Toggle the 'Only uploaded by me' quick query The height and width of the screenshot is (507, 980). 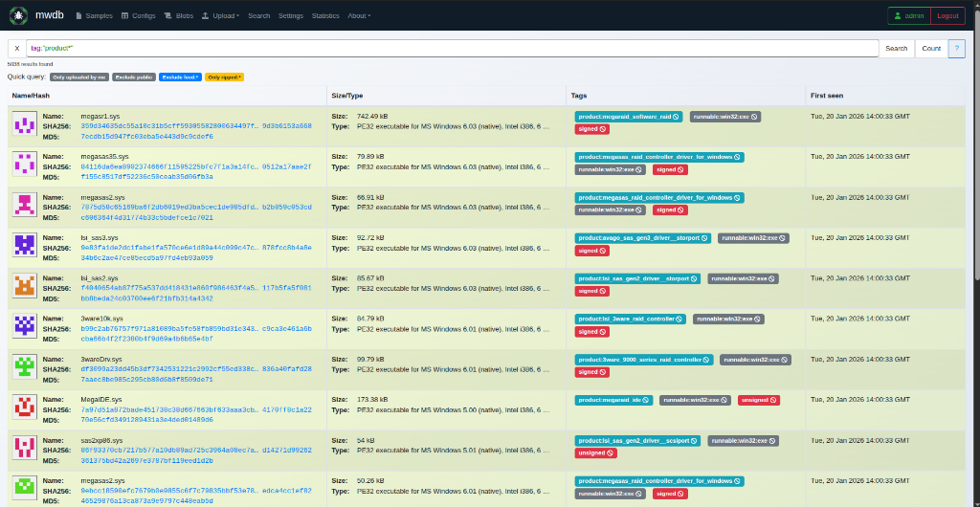79,77
